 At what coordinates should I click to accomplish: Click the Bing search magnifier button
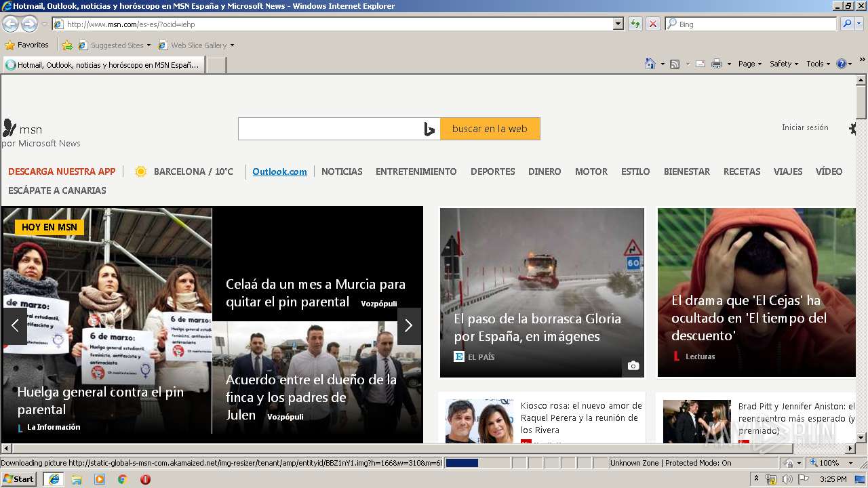point(846,24)
